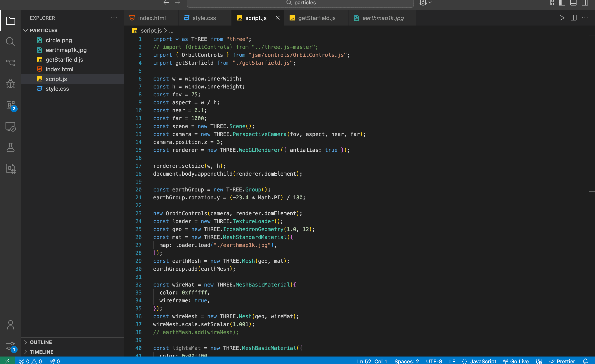This screenshot has height=364, width=595.
Task: Toggle primary side bar visibility
Action: (562, 3)
